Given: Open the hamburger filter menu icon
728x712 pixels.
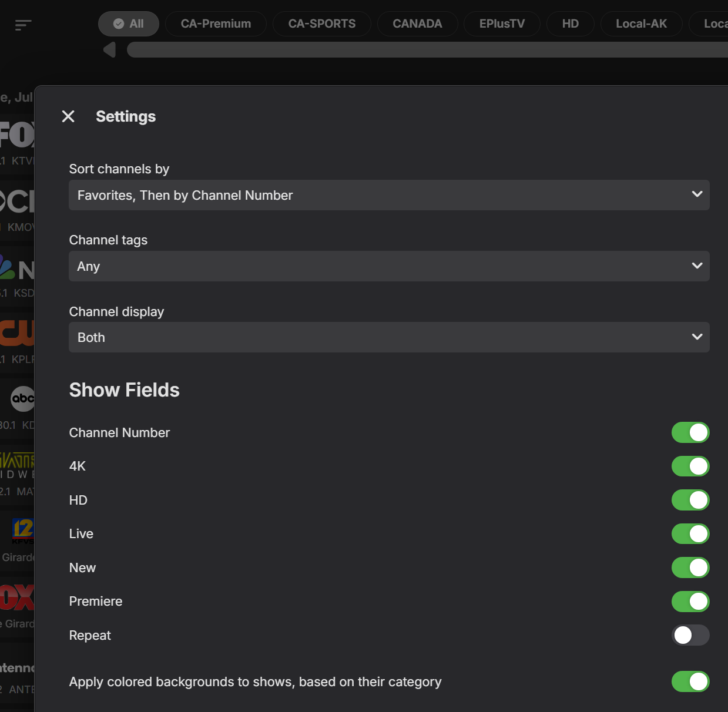Looking at the screenshot, I should click(23, 25).
